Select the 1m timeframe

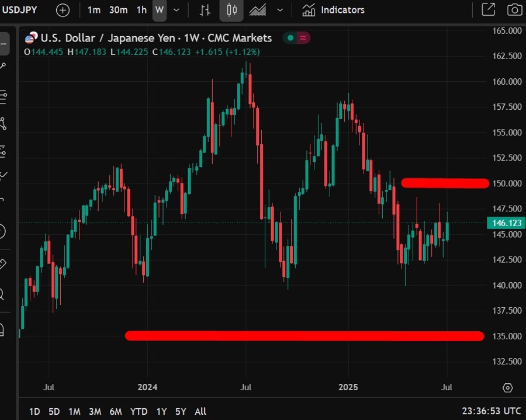click(94, 11)
